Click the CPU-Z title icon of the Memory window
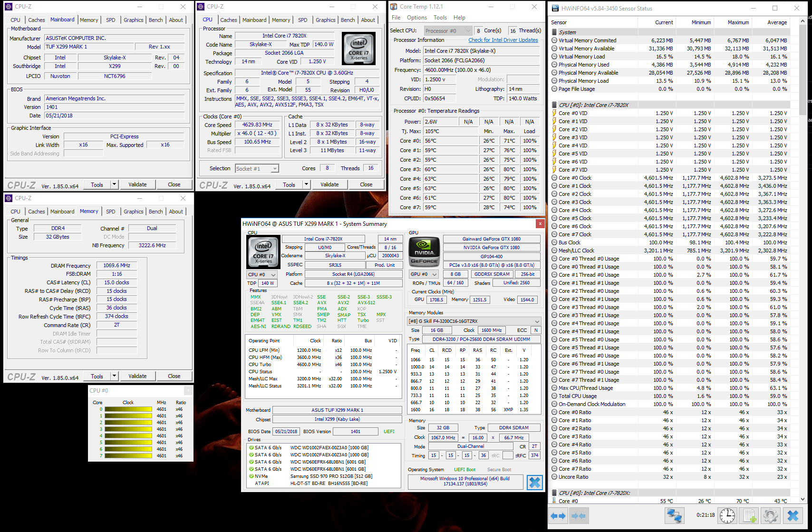Image resolution: width=812 pixels, height=532 pixels. (x=9, y=198)
